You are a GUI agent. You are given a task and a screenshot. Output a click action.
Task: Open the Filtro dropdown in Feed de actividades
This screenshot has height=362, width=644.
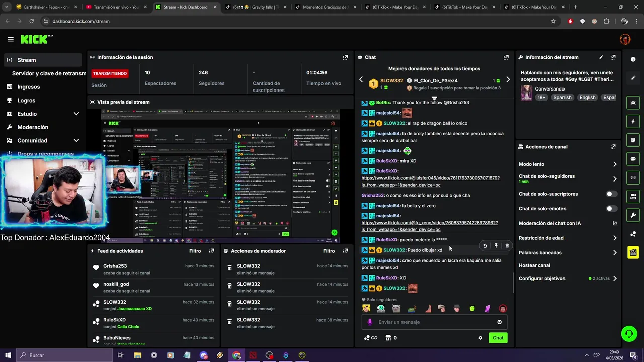point(195,251)
